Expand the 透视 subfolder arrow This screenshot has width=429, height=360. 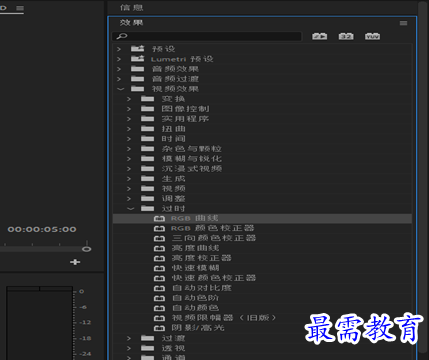click(x=129, y=348)
